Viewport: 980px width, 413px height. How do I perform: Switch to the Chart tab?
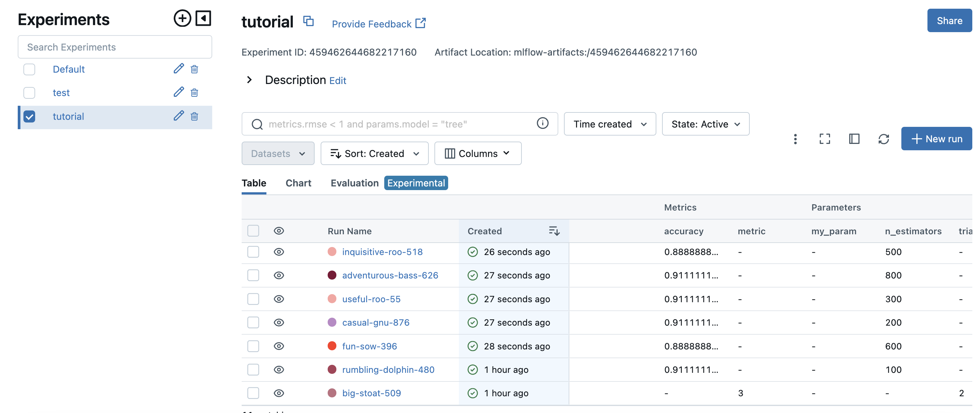click(298, 183)
